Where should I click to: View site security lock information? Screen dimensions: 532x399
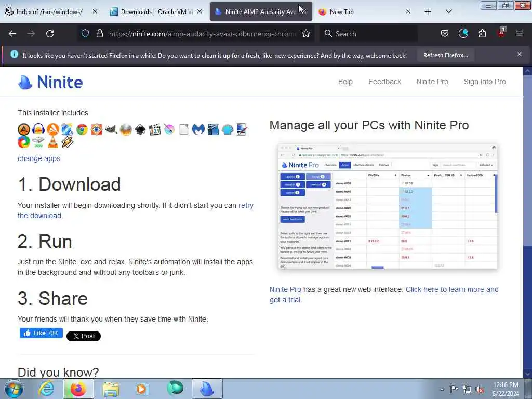point(99,33)
